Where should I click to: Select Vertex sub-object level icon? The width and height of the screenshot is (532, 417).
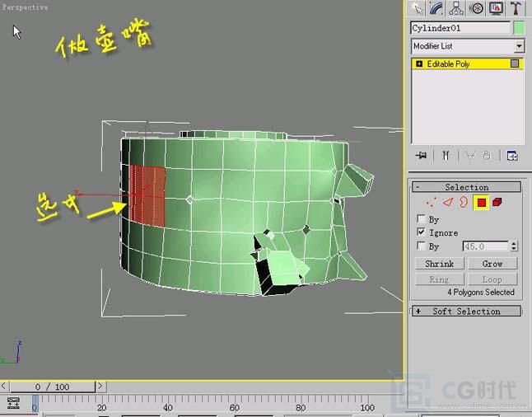431,202
